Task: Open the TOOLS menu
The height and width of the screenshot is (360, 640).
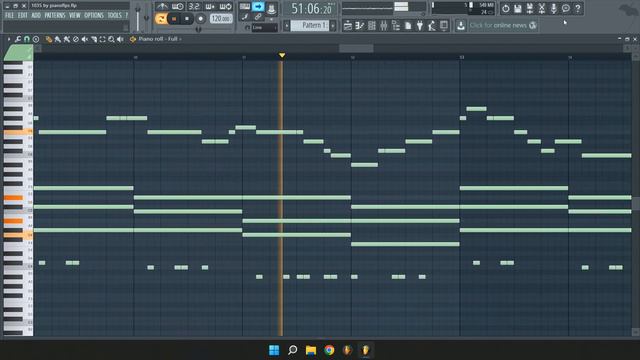Action: [115, 16]
